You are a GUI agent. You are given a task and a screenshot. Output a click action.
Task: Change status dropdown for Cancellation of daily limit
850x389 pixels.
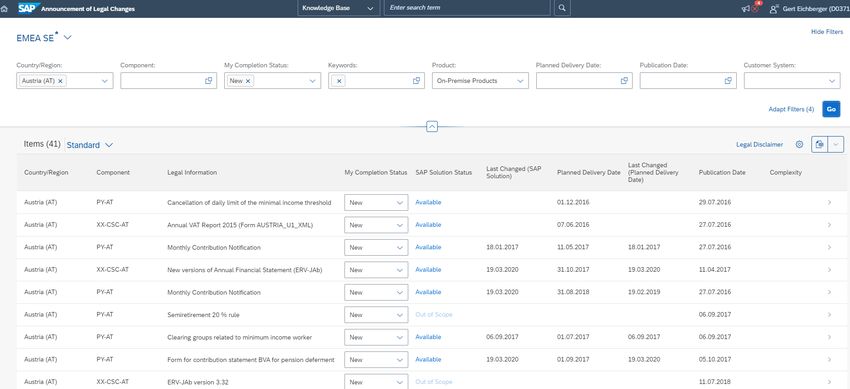pos(376,202)
